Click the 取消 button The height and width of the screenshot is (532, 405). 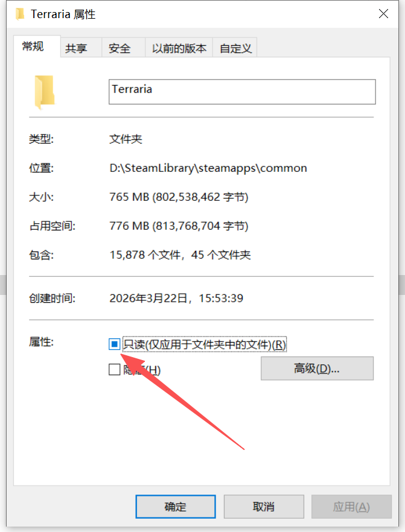[x=264, y=507]
